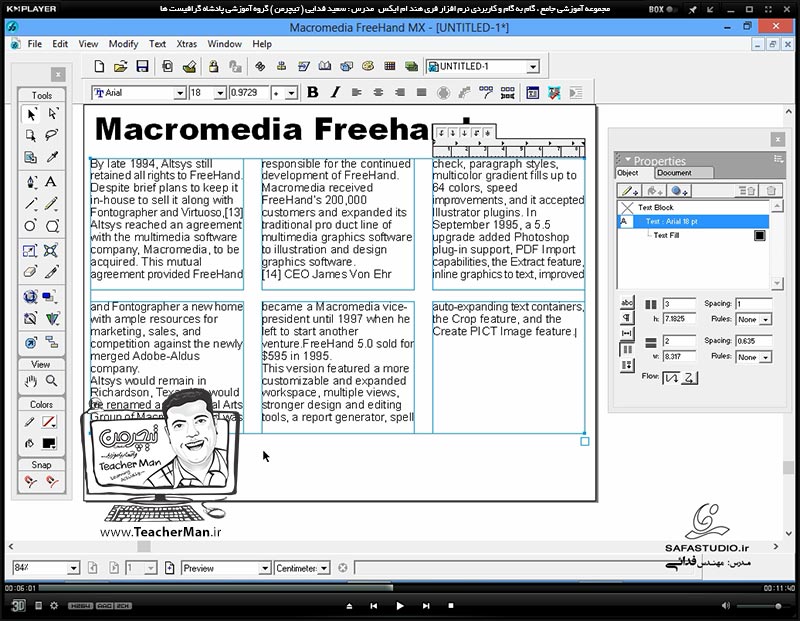Click the Add Stroke icon in Properties
Screen dimensions: 800x621
pos(629,191)
